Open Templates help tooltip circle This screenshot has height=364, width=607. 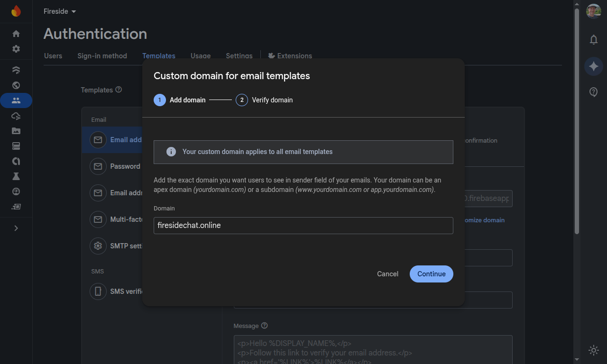(119, 90)
